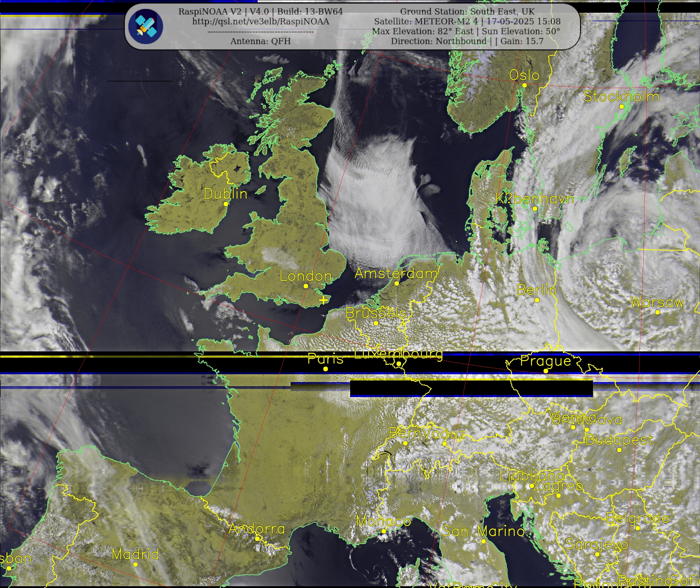Viewport: 700px width, 588px height.
Task: Click the Luxembourg city label
Action: [398, 354]
